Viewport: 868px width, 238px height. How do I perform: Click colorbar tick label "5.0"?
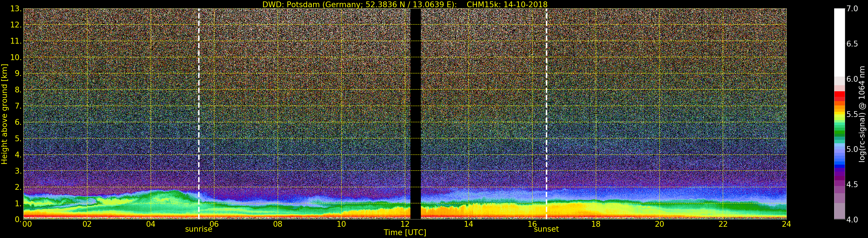pos(852,149)
